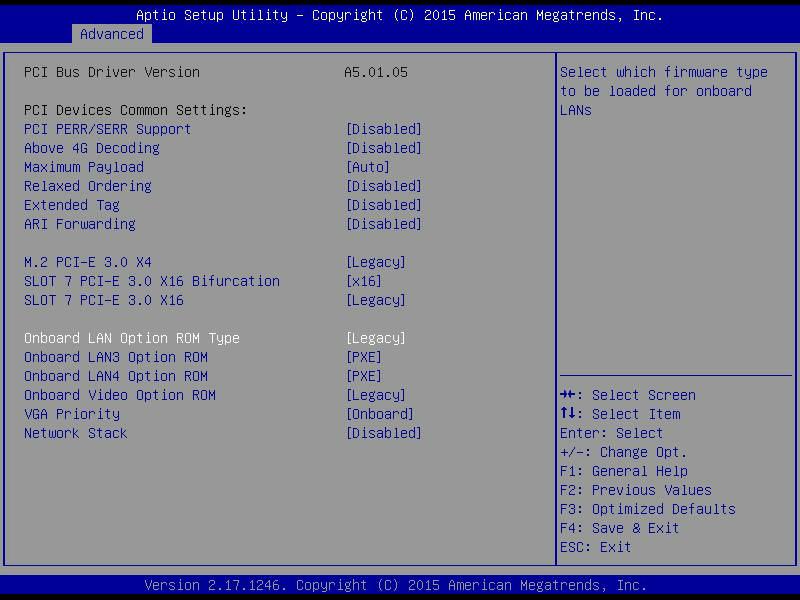This screenshot has width=800, height=600.
Task: Open Onboard Video Option ROM Legacy value
Action: click(x=375, y=395)
